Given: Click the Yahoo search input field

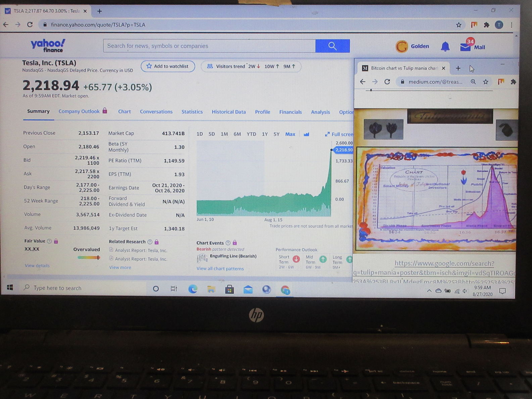Looking at the screenshot, I should [209, 46].
